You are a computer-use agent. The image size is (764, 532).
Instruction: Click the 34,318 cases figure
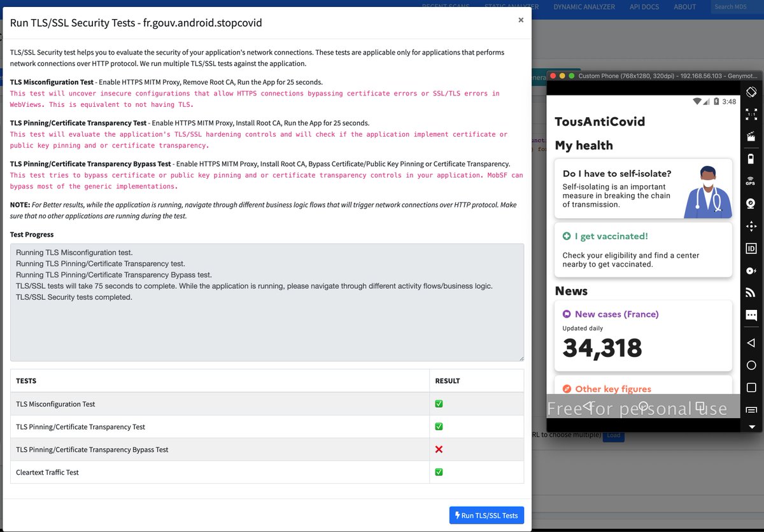point(602,348)
